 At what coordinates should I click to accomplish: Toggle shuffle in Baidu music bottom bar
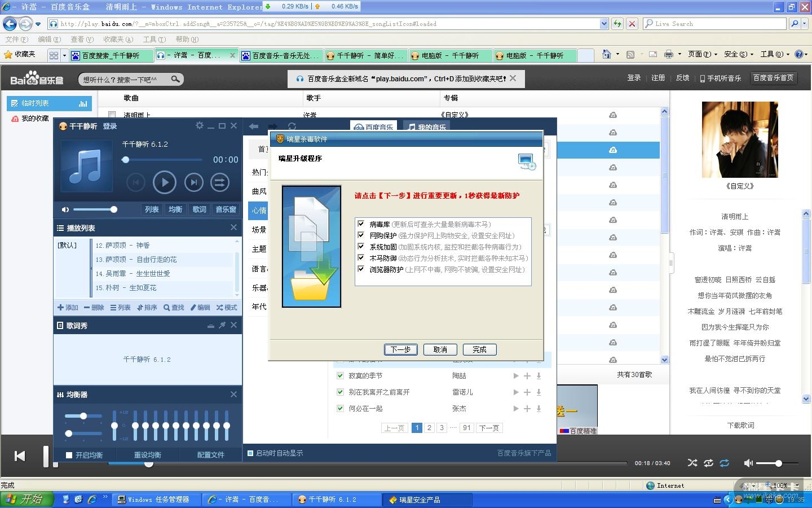click(692, 463)
